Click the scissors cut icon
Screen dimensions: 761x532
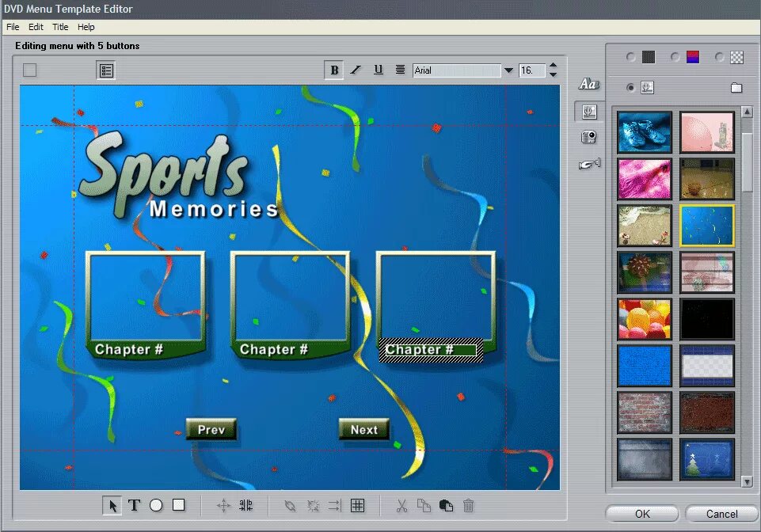(401, 506)
